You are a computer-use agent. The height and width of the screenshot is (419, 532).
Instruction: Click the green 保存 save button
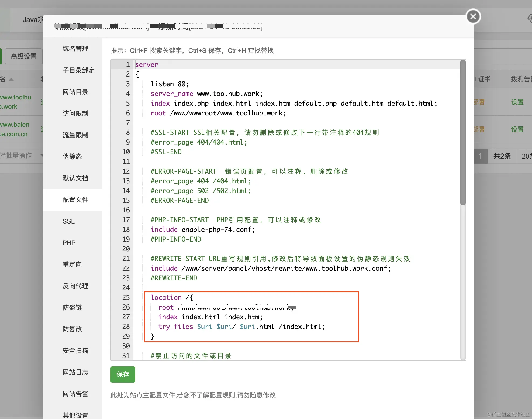click(x=123, y=374)
